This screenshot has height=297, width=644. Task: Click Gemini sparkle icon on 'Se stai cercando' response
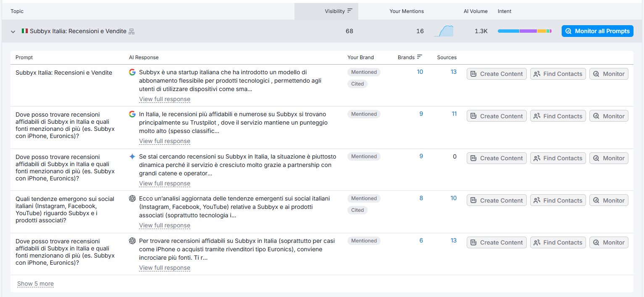132,156
